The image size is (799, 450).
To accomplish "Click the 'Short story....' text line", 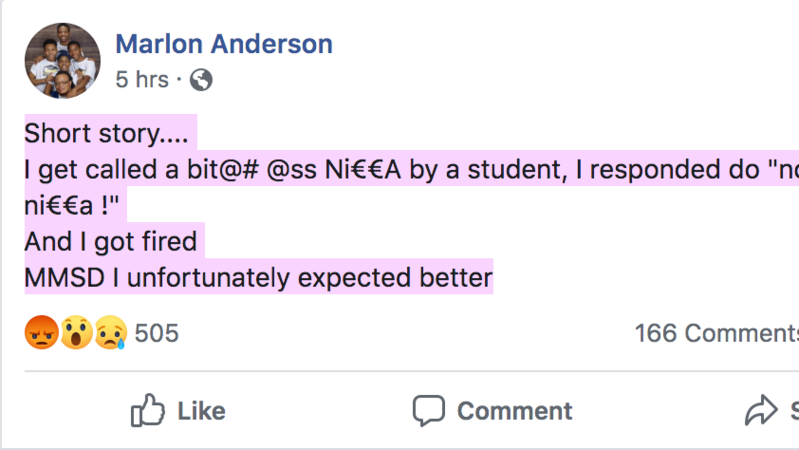I will 109,133.
